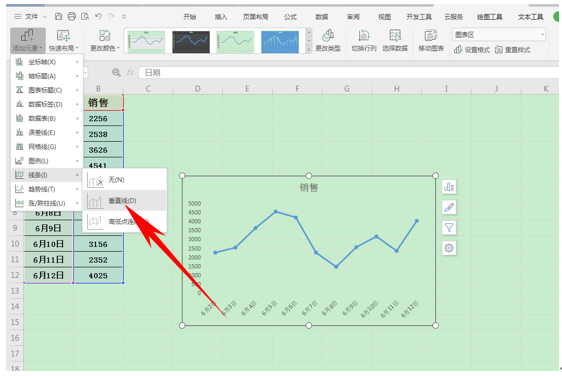This screenshot has width=562, height=376.
Task: Click the chart elements button beside chart
Action: tap(449, 187)
